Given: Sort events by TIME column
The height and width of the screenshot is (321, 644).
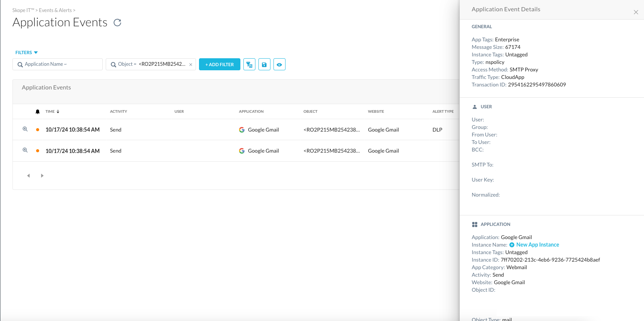Looking at the screenshot, I should [x=53, y=112].
